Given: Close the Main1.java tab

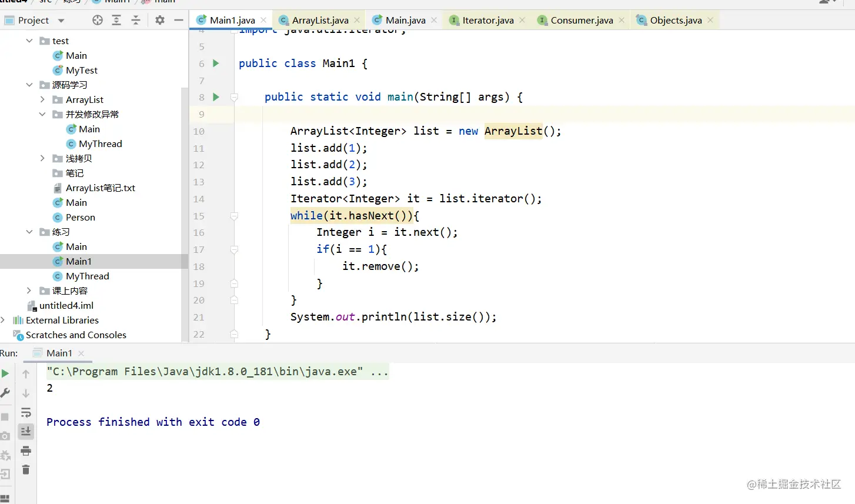Looking at the screenshot, I should tap(263, 20).
